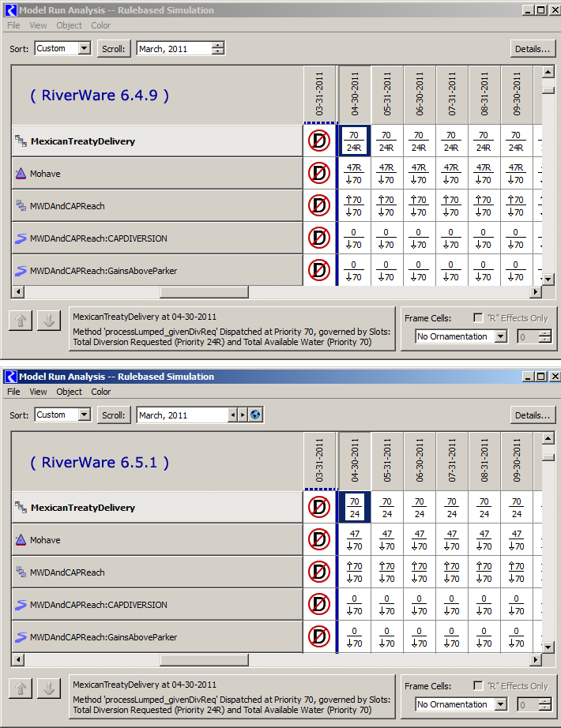Click vertical scrollbar down arrow in 6.4.9 grid

[x=548, y=279]
